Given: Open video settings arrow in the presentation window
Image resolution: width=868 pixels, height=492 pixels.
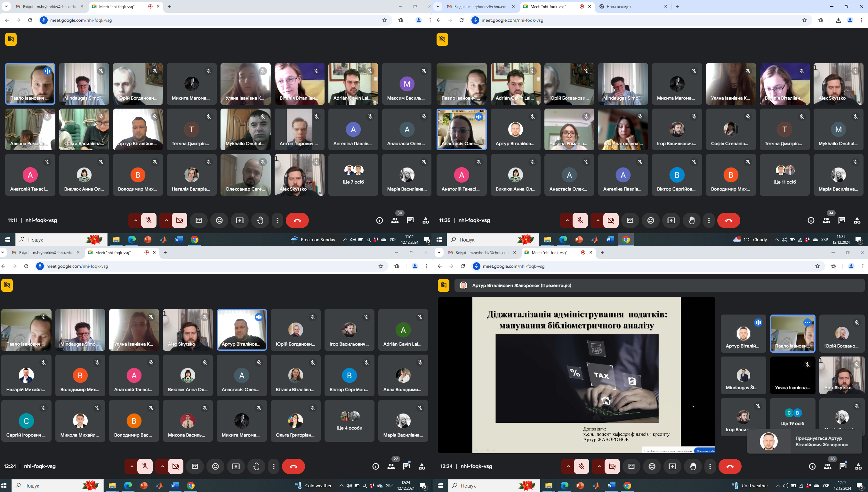Looking at the screenshot, I should [x=599, y=466].
